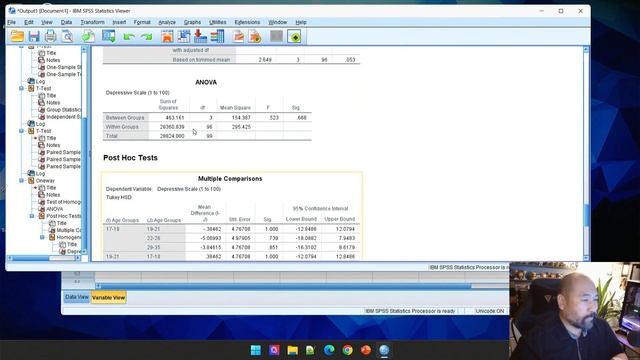Click the green Redo arrow

coord(146,37)
